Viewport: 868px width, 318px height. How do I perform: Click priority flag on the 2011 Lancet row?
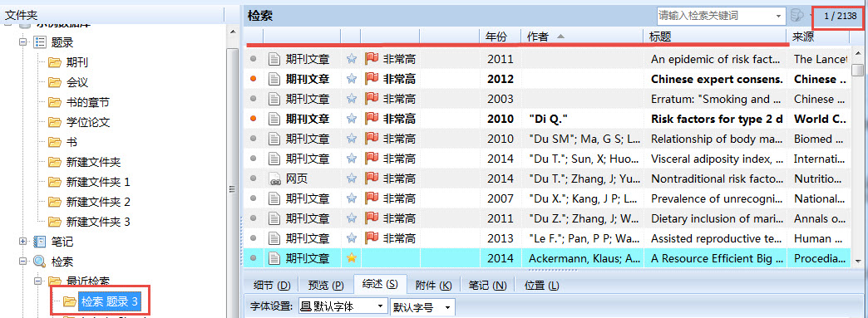point(371,59)
